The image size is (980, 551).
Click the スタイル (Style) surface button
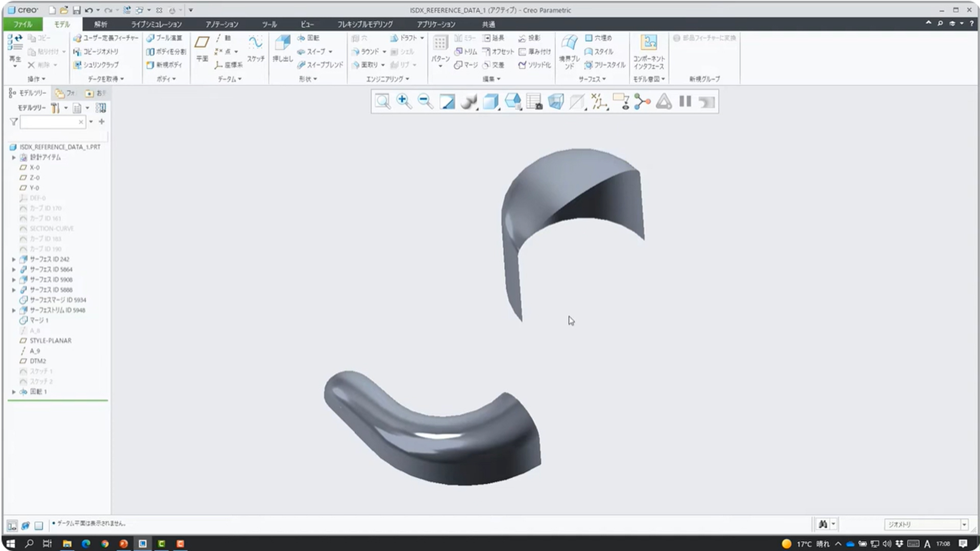(599, 52)
